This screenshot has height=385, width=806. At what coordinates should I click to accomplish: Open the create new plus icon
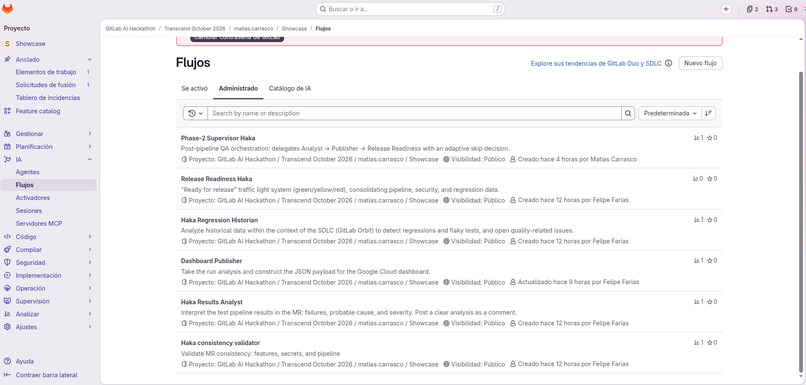click(x=726, y=9)
